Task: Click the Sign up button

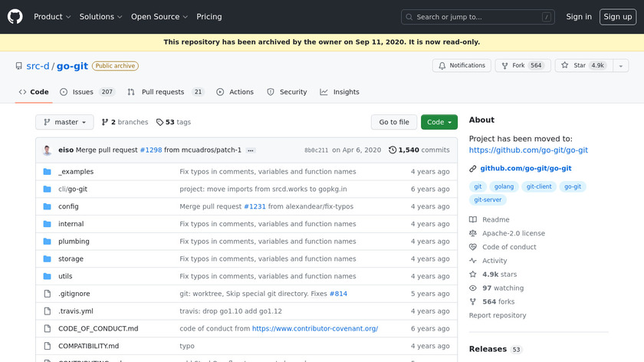Action: coord(617,16)
